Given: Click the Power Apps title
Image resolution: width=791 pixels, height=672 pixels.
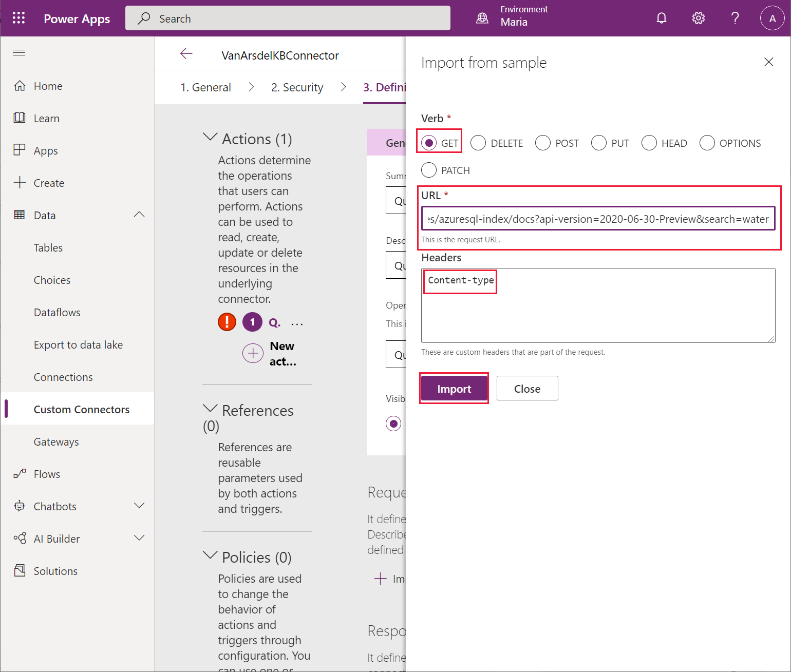Looking at the screenshot, I should [77, 18].
